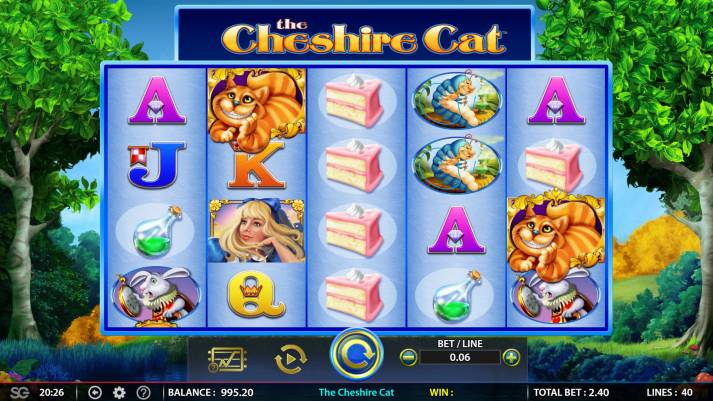Screen dimensions: 713x401
Task: Click the bet per line value field
Action: click(x=460, y=357)
